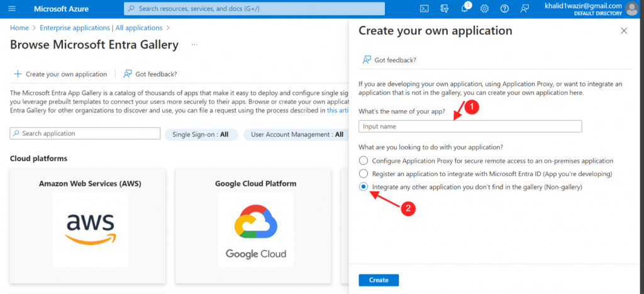This screenshot has height=294, width=644.
Task: Open Cloud Shell from the top bar
Action: (x=425, y=9)
